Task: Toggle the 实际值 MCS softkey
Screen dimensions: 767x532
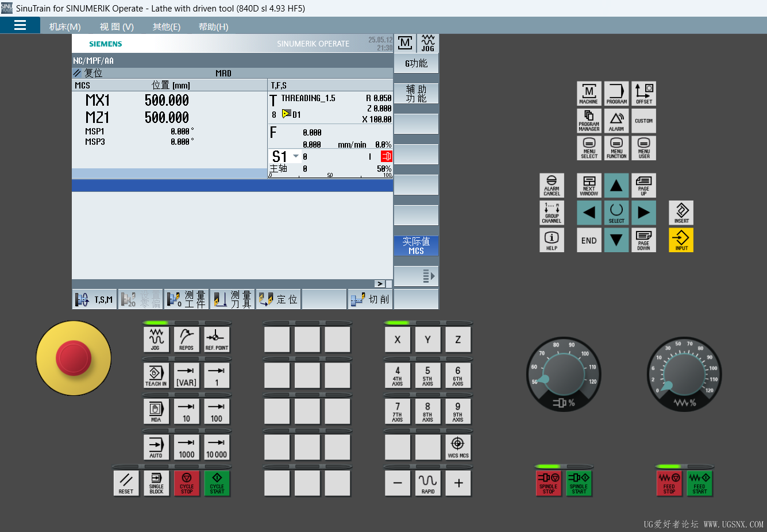Action: click(x=416, y=245)
